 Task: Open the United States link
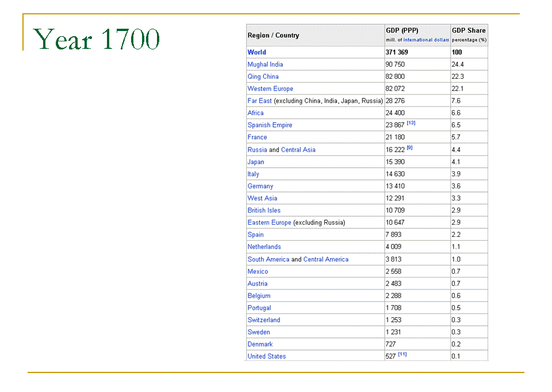[266, 356]
